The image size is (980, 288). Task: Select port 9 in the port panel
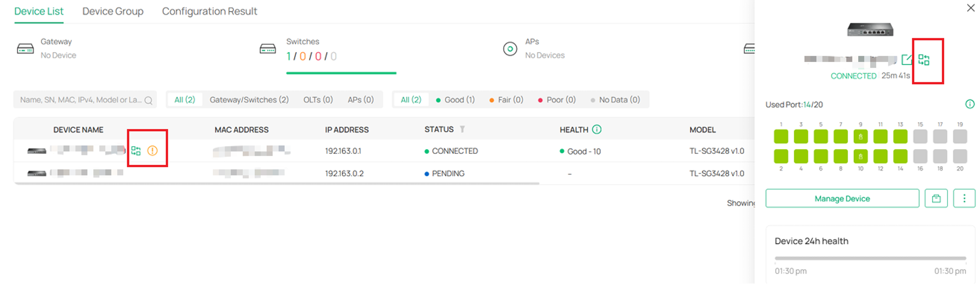860,137
